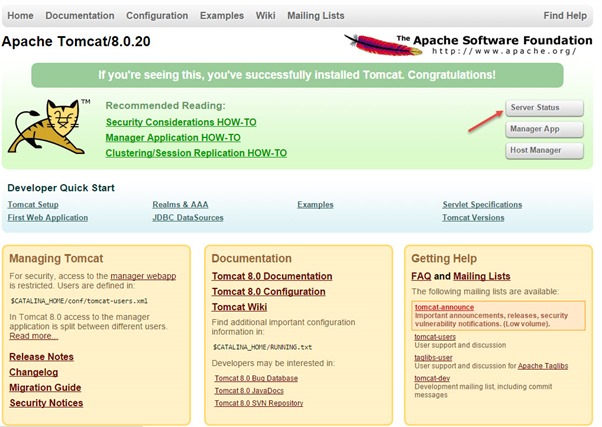Open Tomcat 8.0 JavaDocs link

(249, 391)
